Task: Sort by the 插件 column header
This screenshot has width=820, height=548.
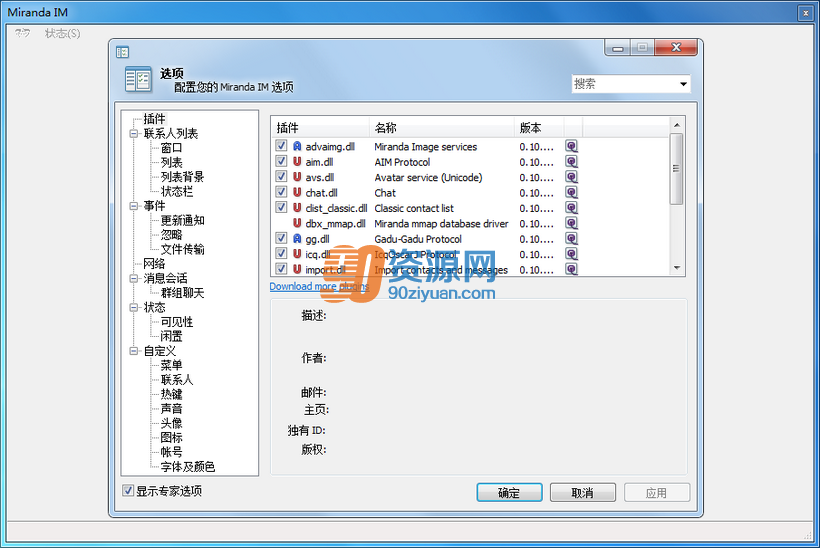Action: point(320,128)
